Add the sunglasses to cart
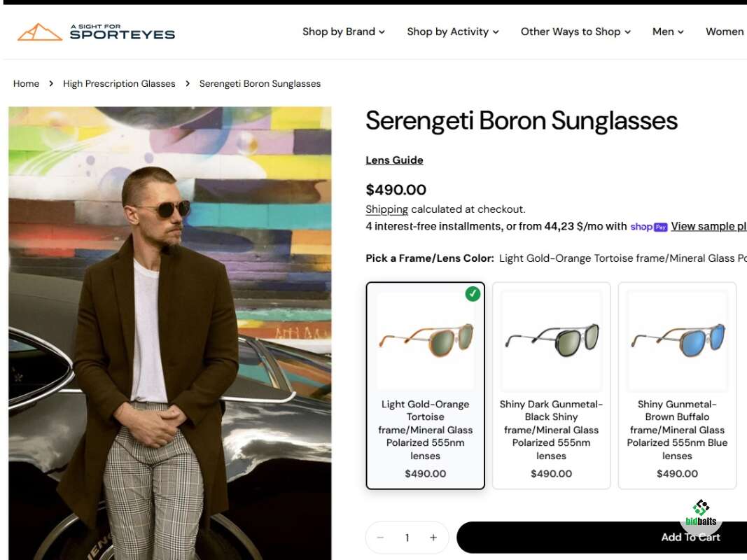The width and height of the screenshot is (747, 560). 601,538
